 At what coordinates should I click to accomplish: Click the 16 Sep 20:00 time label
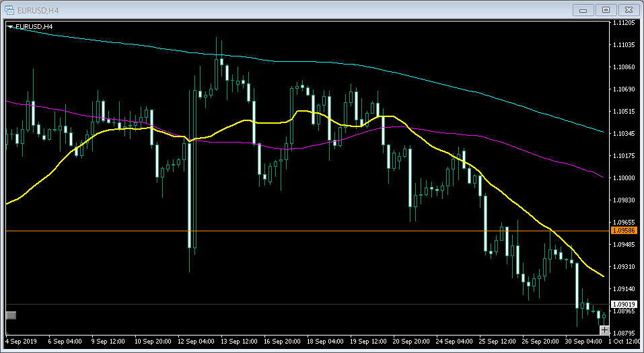point(282,341)
